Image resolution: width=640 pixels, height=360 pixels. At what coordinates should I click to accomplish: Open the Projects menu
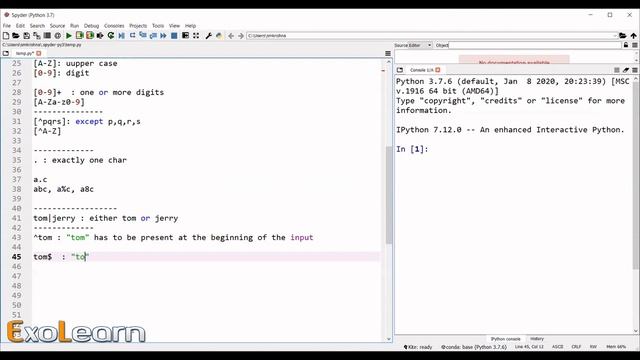pos(138,26)
